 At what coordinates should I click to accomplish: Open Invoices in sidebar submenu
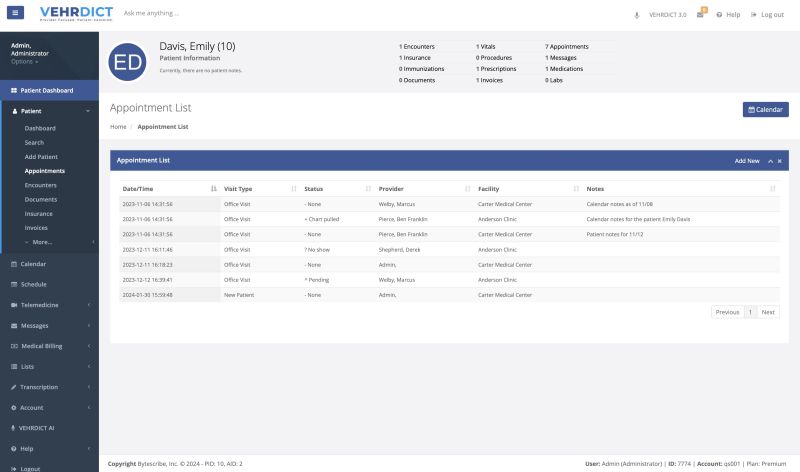pyautogui.click(x=36, y=228)
